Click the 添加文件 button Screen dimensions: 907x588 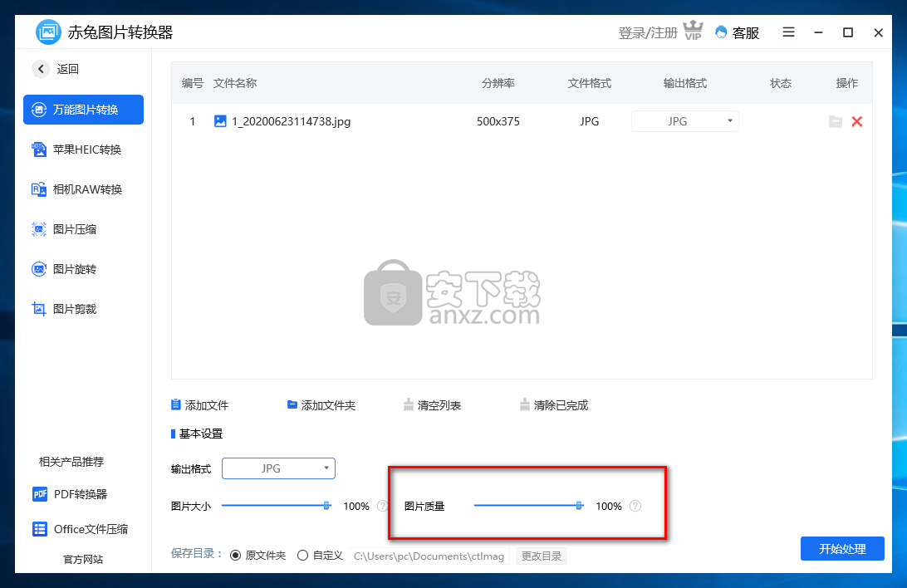[200, 405]
